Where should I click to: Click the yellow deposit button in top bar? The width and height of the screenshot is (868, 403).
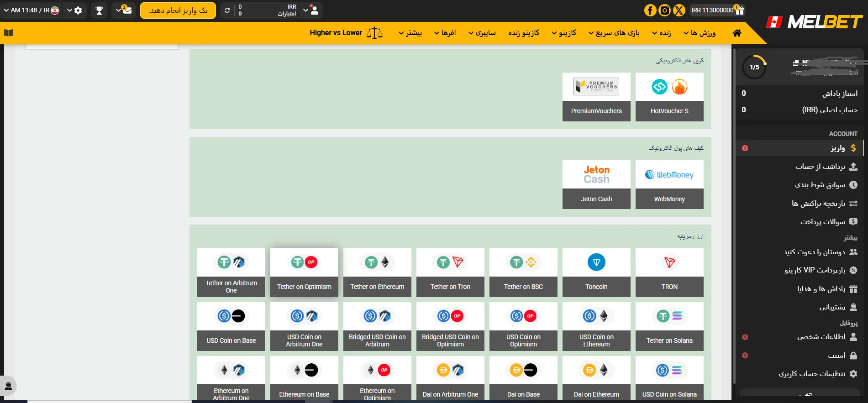tap(178, 10)
